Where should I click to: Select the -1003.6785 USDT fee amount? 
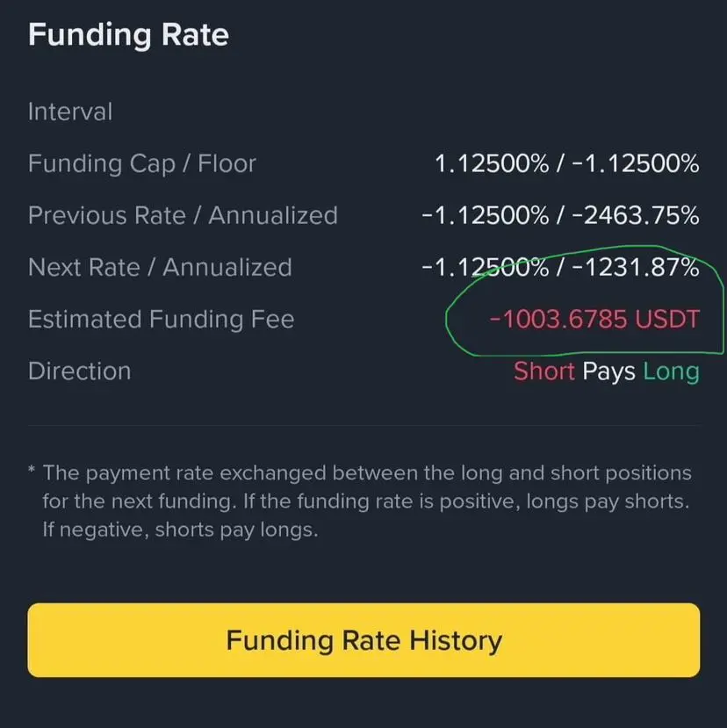pos(594,320)
